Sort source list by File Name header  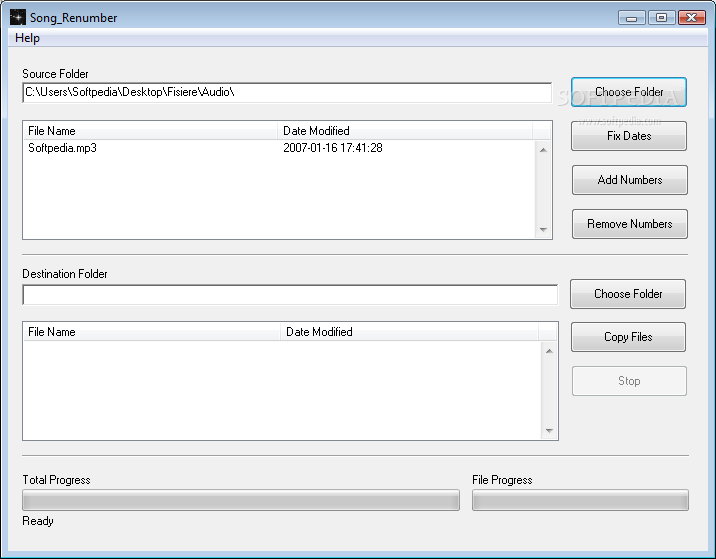pos(150,131)
